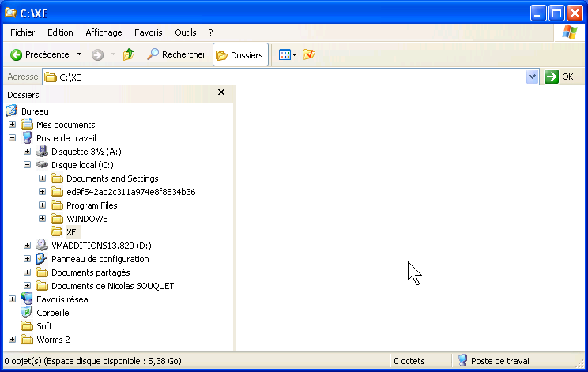Open the Affichage view mode toolbar button
Viewport: 588px width, 372px height.
click(287, 54)
